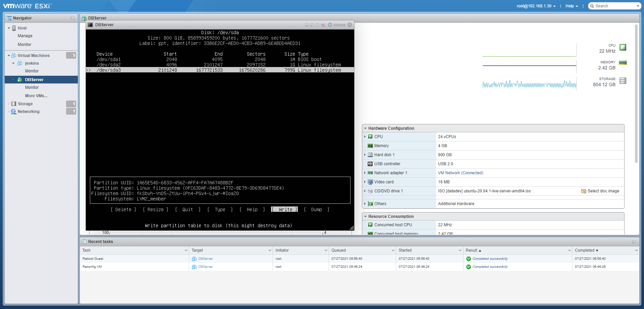Sort tasks by the Result column header
The width and height of the screenshot is (644, 309).
click(x=471, y=250)
